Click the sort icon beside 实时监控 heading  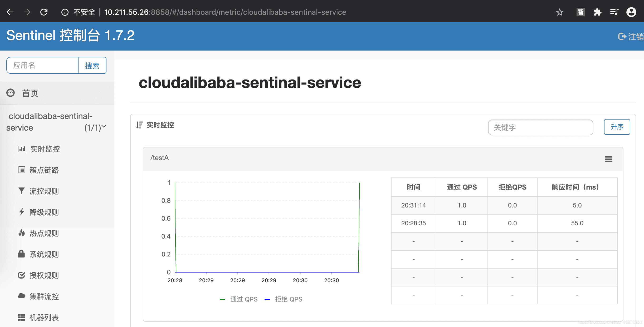[139, 125]
